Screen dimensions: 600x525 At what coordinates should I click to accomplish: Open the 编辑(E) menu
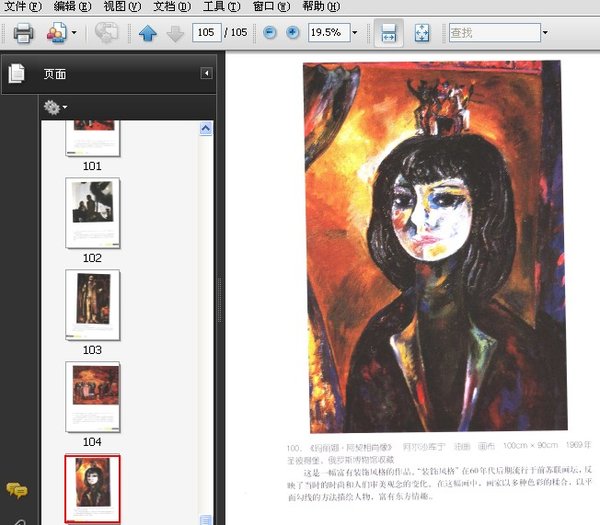click(x=72, y=7)
